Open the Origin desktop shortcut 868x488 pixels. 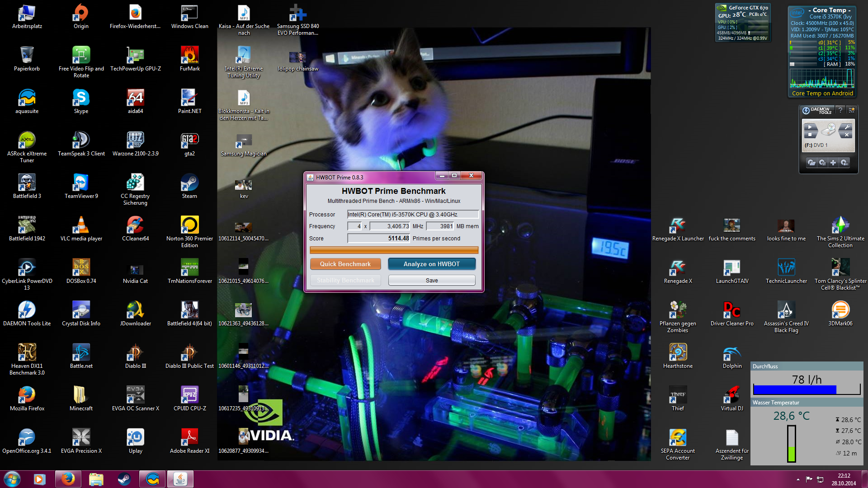(x=81, y=17)
